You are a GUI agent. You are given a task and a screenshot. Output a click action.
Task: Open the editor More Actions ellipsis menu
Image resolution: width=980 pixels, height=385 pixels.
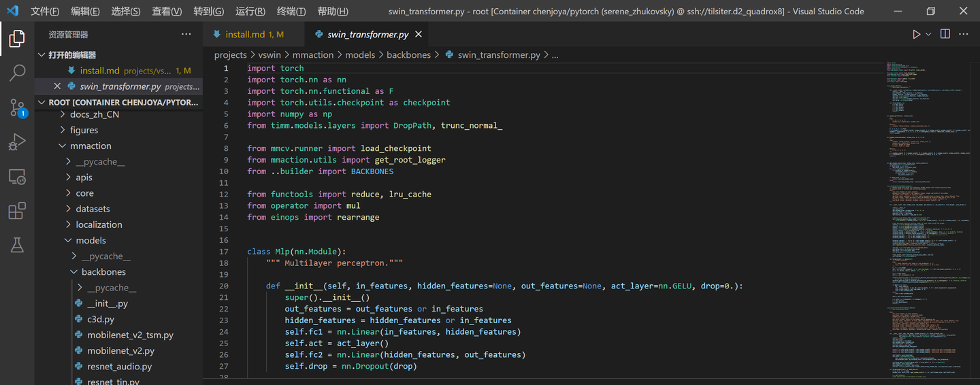click(964, 34)
